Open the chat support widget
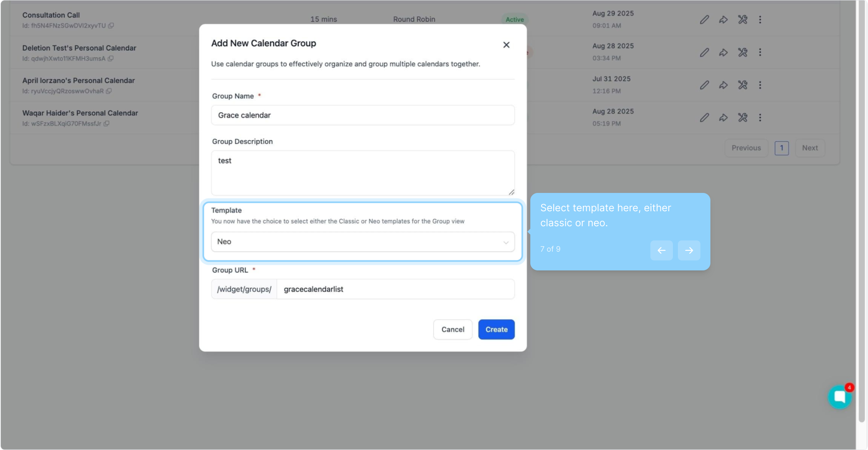868x450 pixels. (x=839, y=397)
